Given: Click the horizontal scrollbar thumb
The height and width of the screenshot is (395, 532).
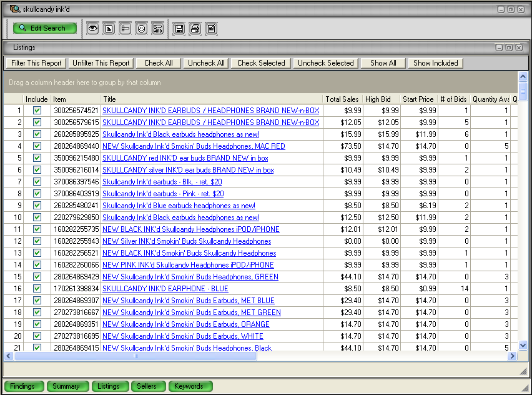Looking at the screenshot, I should (135, 356).
